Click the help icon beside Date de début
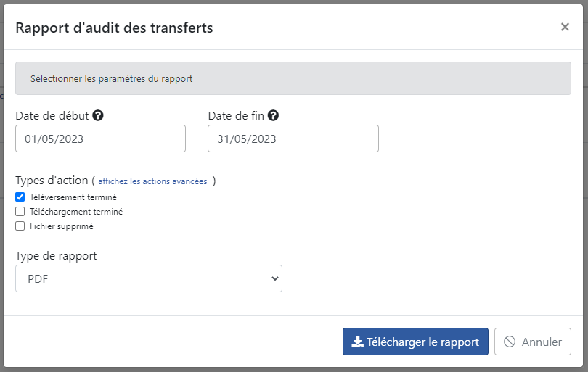Image resolution: width=588 pixels, height=372 pixels. [98, 115]
